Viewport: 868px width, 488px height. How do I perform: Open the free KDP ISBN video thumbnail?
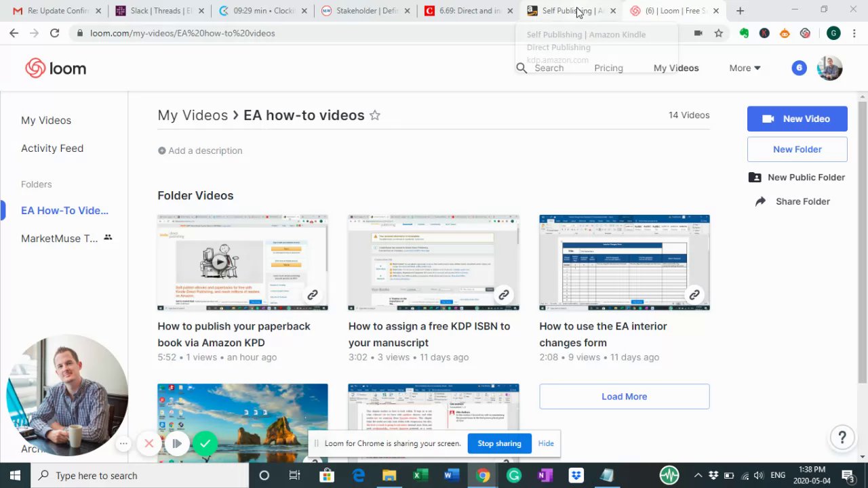[x=433, y=262]
